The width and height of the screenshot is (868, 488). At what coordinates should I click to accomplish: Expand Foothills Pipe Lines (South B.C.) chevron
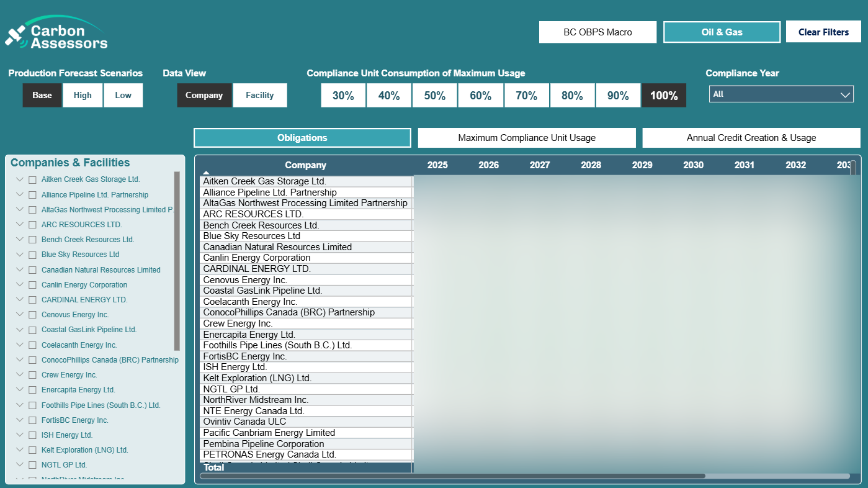19,405
